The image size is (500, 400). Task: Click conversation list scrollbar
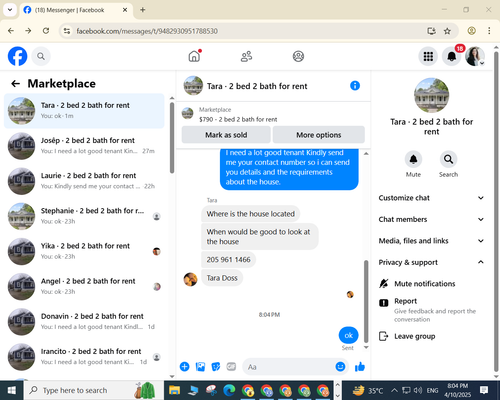coord(172,138)
